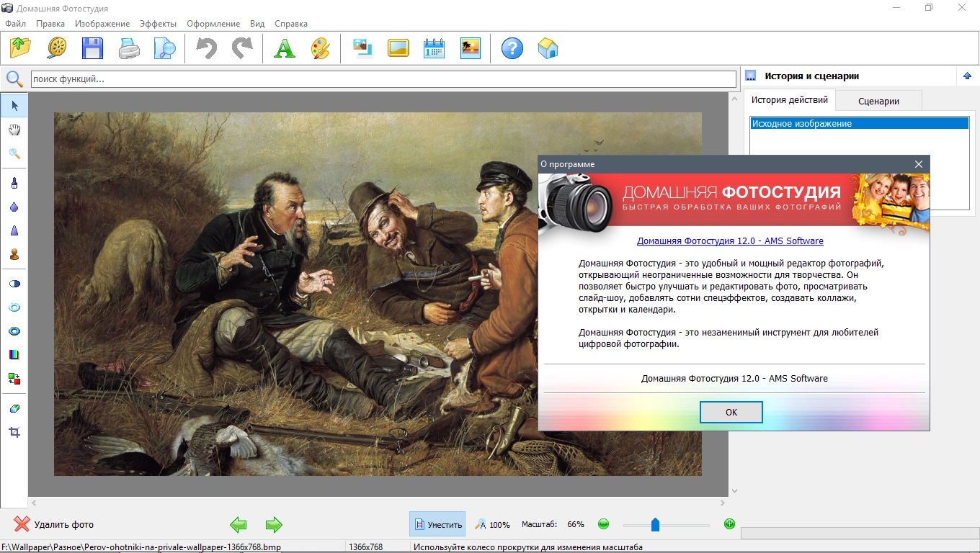Add text with green A icon
The width and height of the screenshot is (980, 553).
(285, 48)
